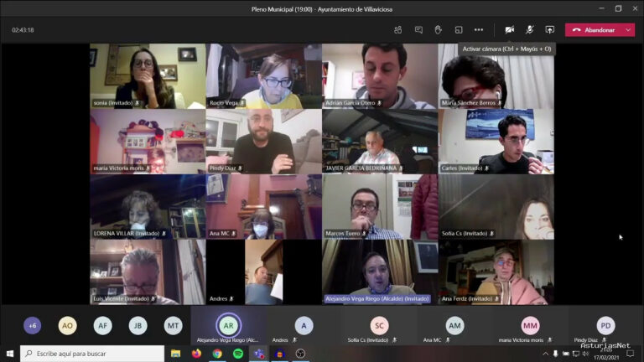Open Firefox from the taskbar
This screenshot has width=644, height=362.
196,354
